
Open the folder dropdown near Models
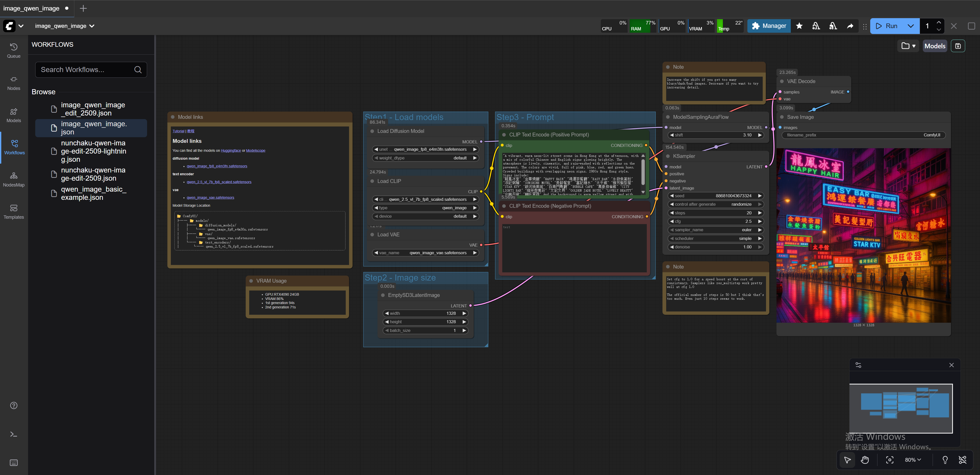(908, 46)
